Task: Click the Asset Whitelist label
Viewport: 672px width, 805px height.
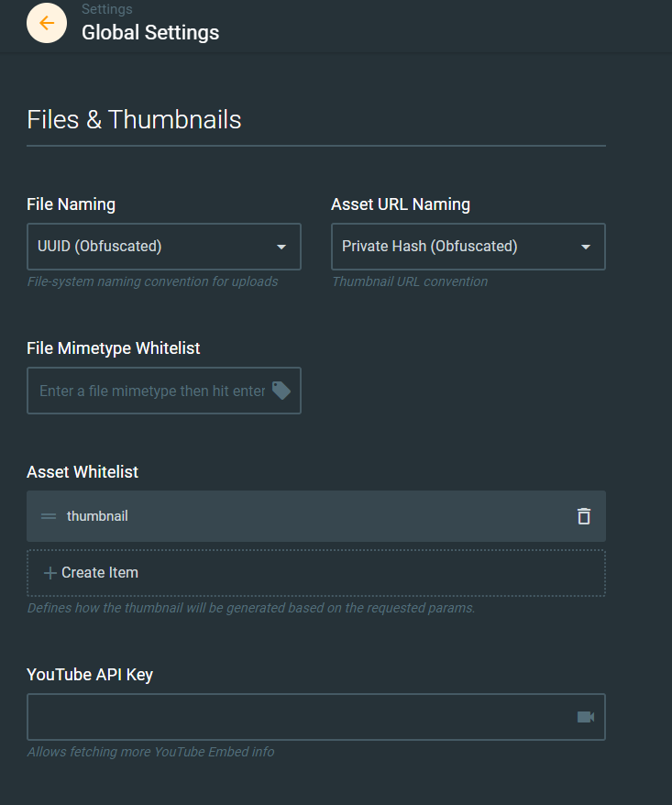Action: point(83,472)
